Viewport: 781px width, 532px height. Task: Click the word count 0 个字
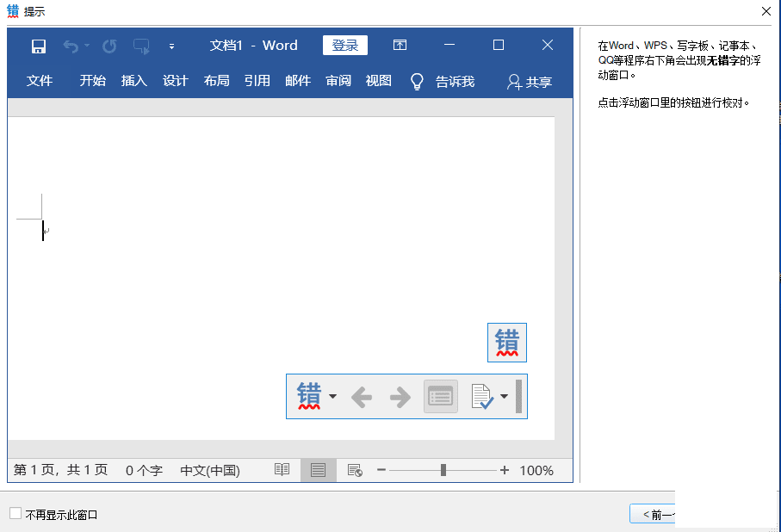tap(144, 470)
